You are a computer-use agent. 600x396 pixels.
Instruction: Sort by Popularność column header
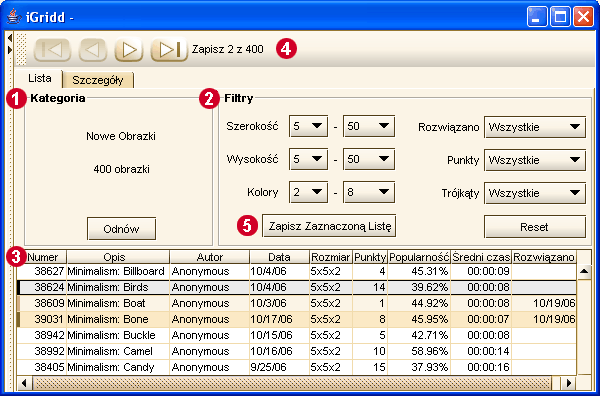tap(419, 257)
